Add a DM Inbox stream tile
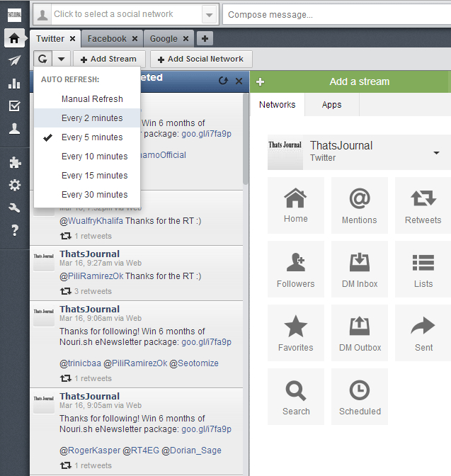 pyautogui.click(x=360, y=269)
